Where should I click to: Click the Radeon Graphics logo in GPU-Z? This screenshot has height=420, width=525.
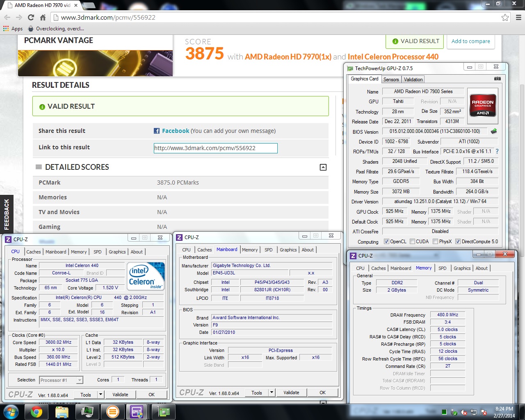[482, 106]
